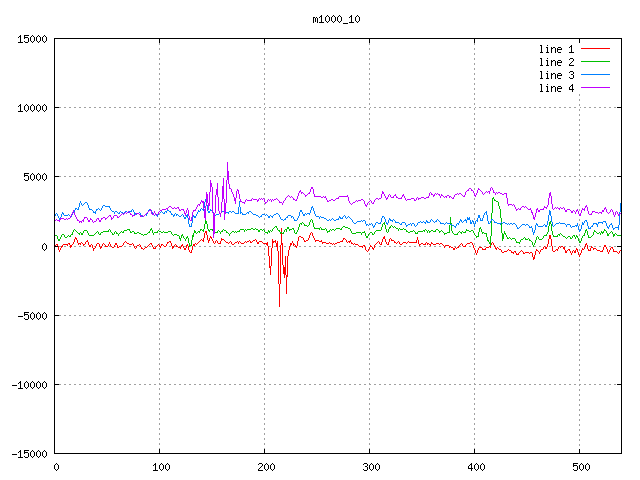The height and width of the screenshot is (480, 640).
Task: Click the green line 2 legend sample
Action: [x=595, y=62]
